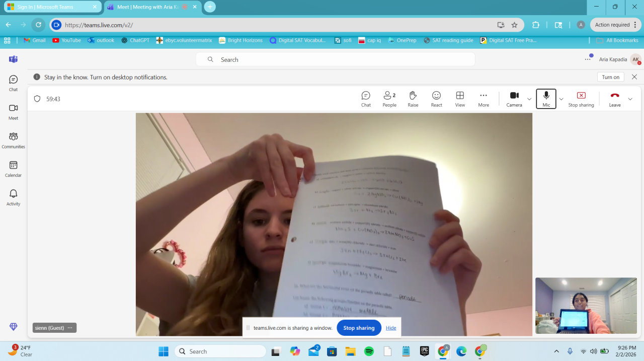
Task: Click the Teams search box
Action: [x=336, y=59]
